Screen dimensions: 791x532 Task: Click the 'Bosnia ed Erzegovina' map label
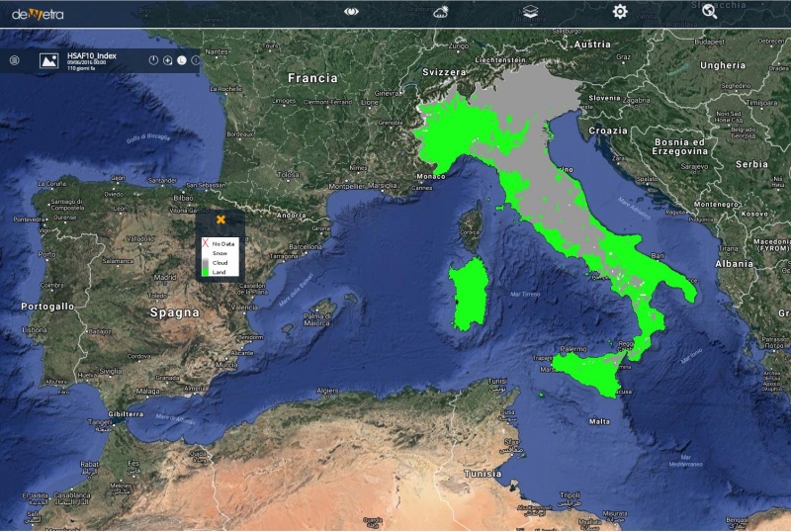(x=679, y=146)
